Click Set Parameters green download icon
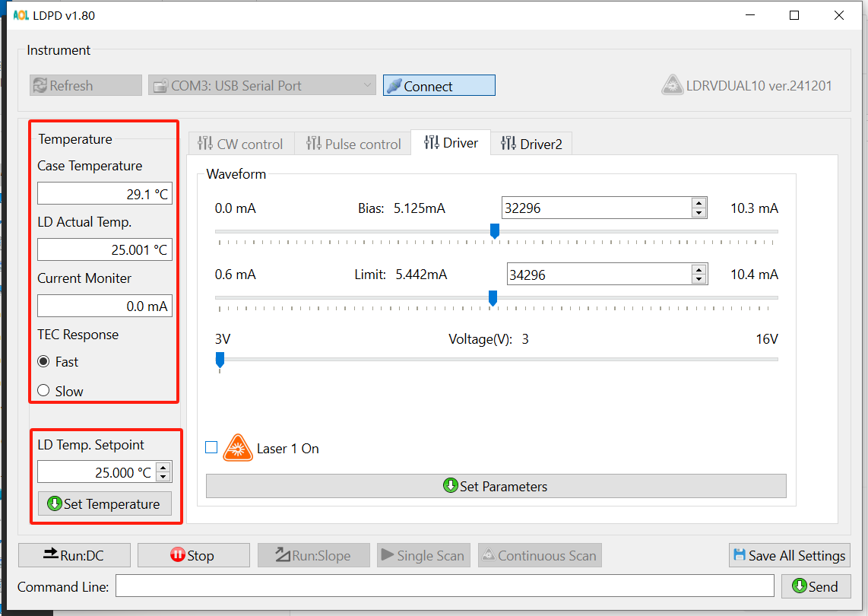 (451, 486)
